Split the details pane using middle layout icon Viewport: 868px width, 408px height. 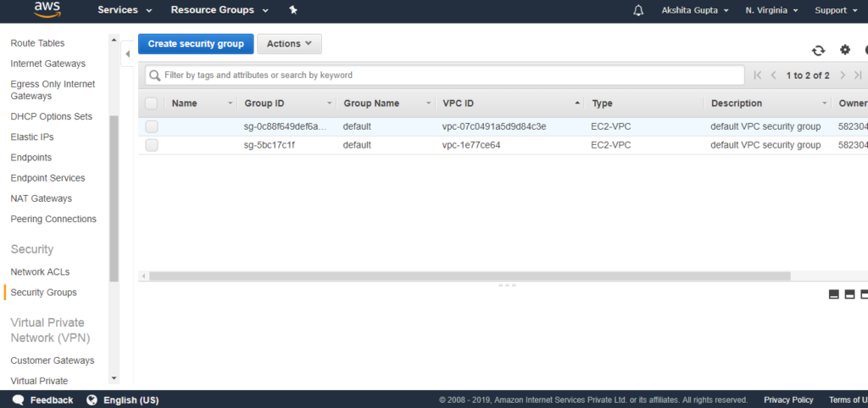(849, 294)
